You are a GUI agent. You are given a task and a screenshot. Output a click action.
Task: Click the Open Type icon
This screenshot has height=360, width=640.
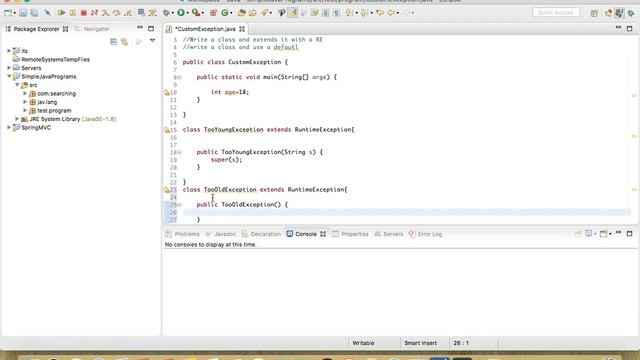[242, 13]
